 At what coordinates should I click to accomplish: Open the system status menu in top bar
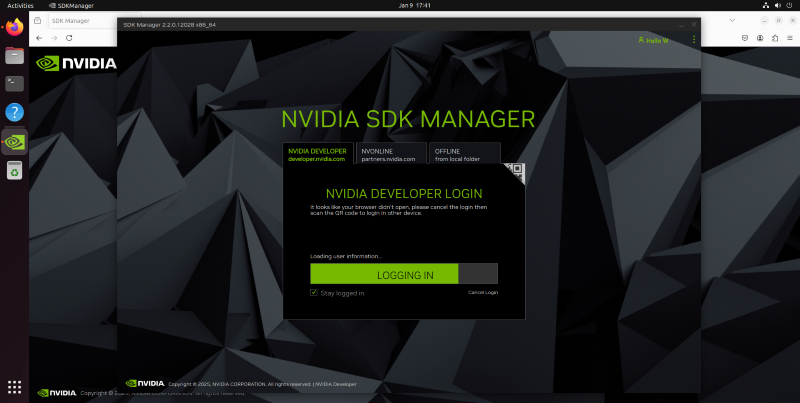(778, 5)
